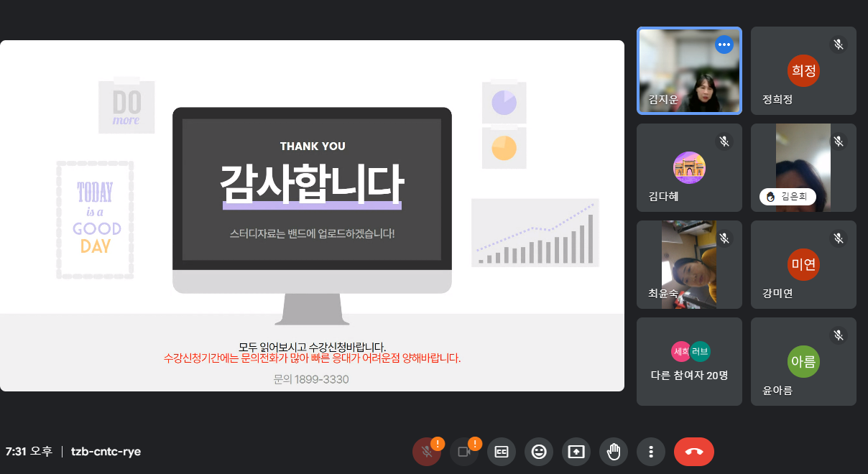Viewport: 868px width, 474px height.
Task: Click muted mic icon on 강미연's tile
Action: tap(838, 238)
